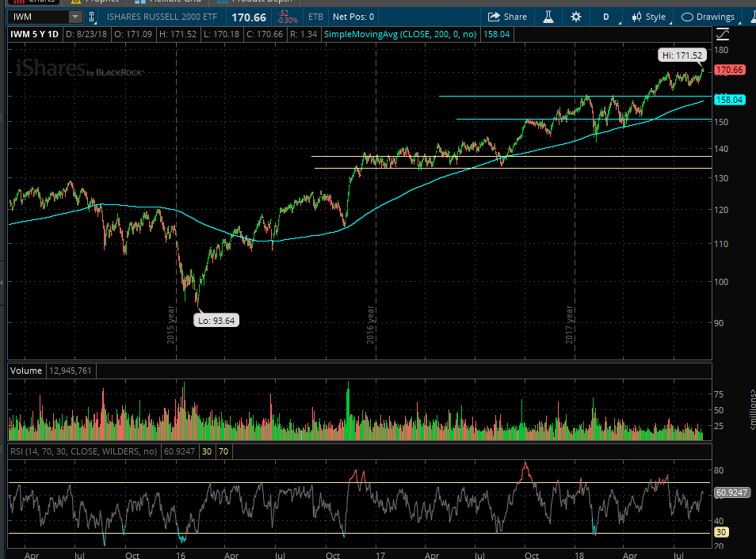Click the 16 year label on time axis
The height and width of the screenshot is (559, 756).
[181, 555]
